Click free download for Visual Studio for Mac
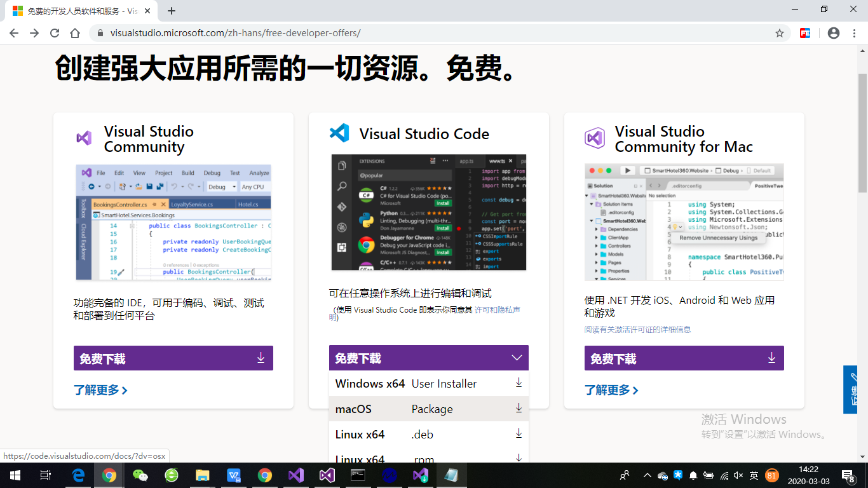Image resolution: width=868 pixels, height=488 pixels. pyautogui.click(x=684, y=358)
